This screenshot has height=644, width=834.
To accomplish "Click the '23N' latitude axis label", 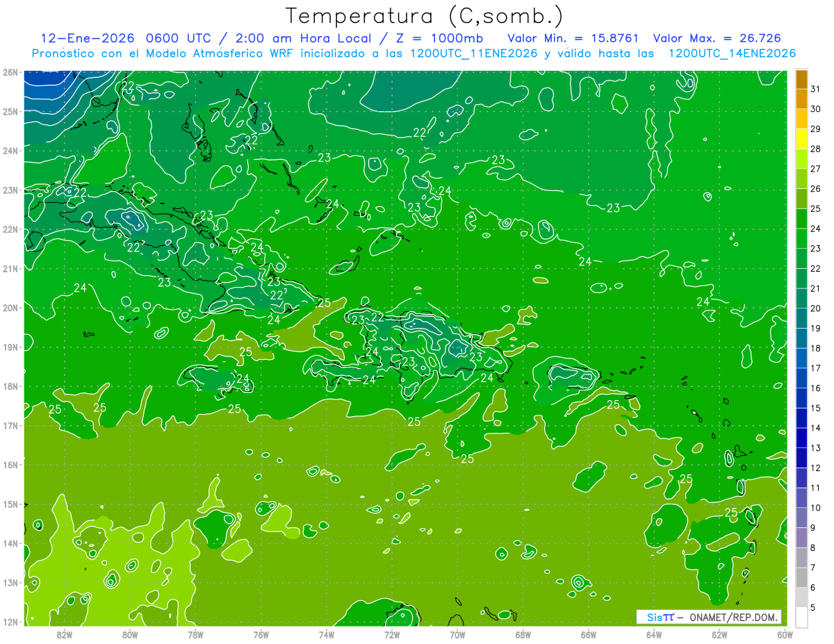I will click(x=10, y=190).
